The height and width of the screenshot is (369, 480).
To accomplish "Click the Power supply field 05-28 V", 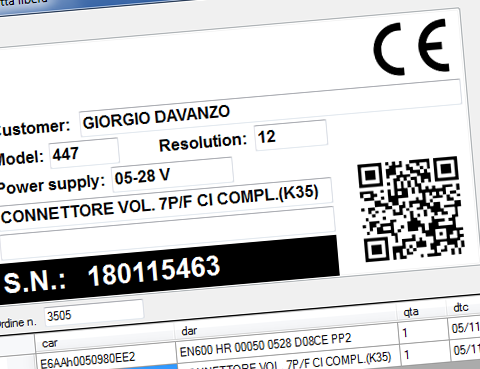I will pos(172,174).
